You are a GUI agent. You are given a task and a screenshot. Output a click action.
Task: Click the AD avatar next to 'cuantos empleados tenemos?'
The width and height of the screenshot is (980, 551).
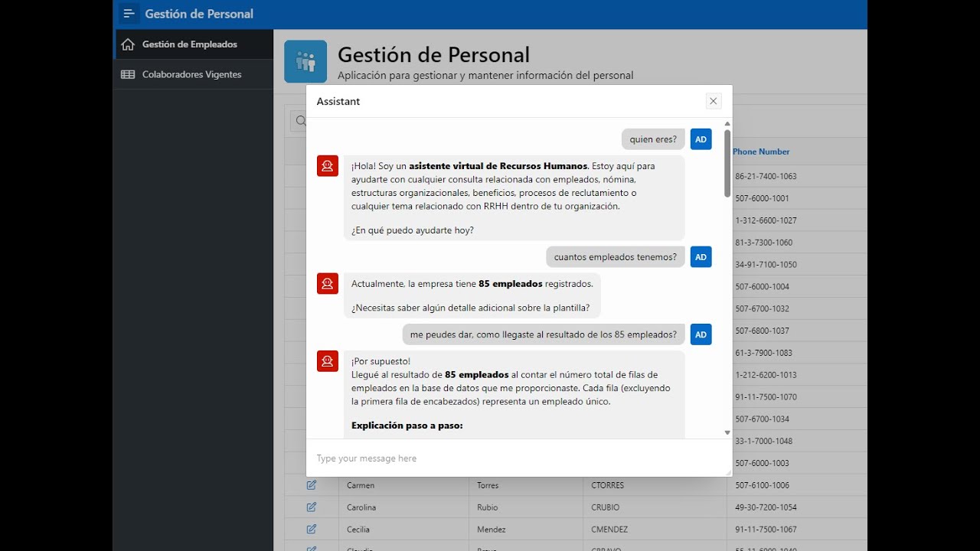[x=701, y=257]
